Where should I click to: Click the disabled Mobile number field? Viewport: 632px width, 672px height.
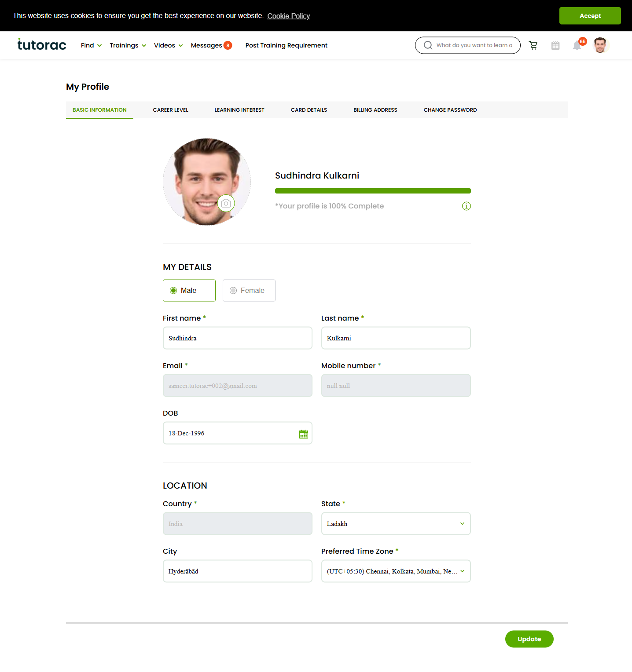396,386
